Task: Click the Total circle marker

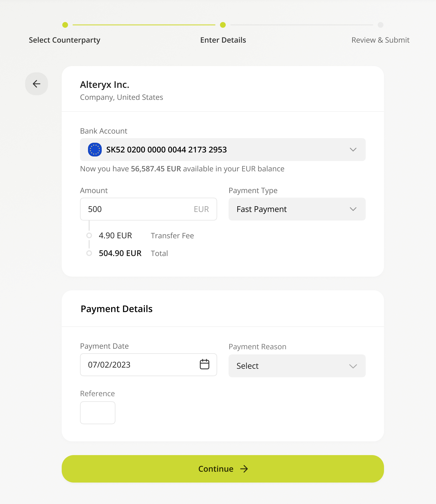Action: pyautogui.click(x=89, y=253)
